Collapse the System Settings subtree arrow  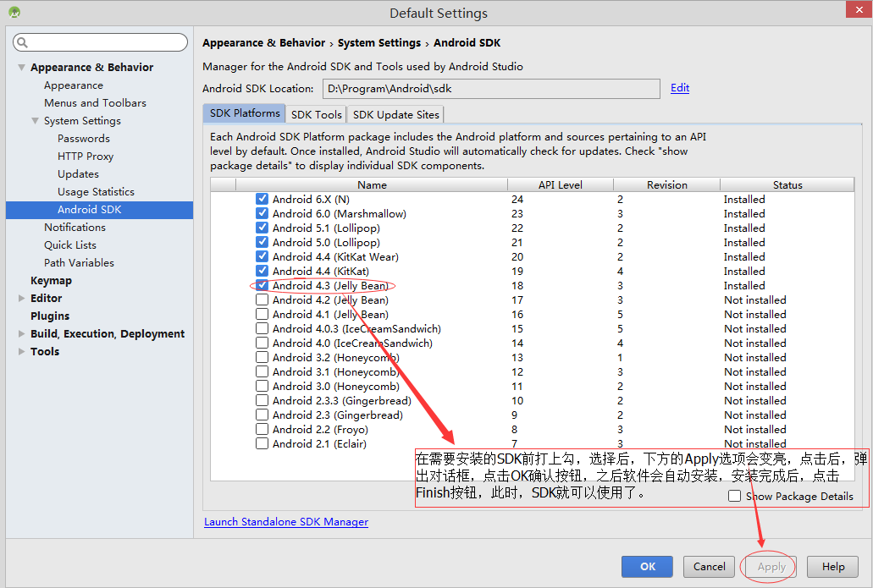coord(35,121)
